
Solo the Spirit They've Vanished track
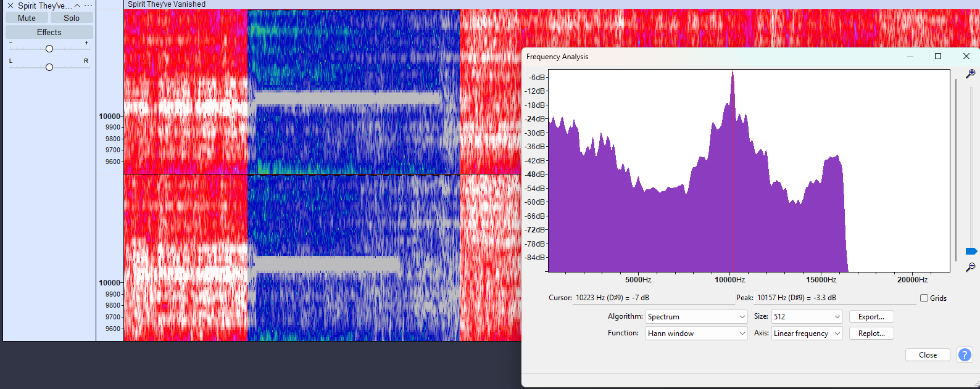pos(72,18)
